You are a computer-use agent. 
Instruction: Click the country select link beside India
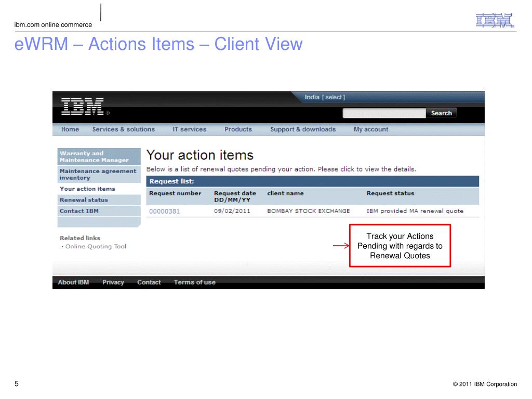tap(334, 97)
